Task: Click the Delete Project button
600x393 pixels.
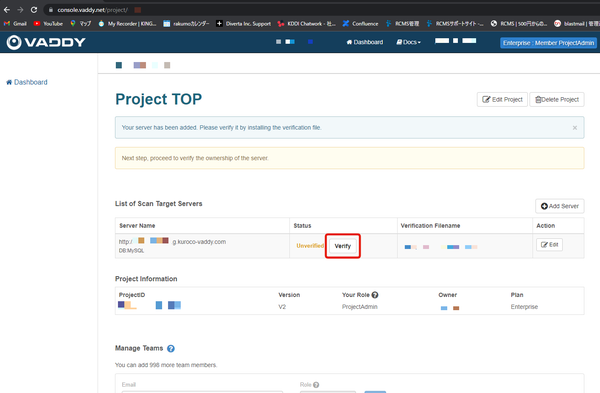Action: coord(557,99)
